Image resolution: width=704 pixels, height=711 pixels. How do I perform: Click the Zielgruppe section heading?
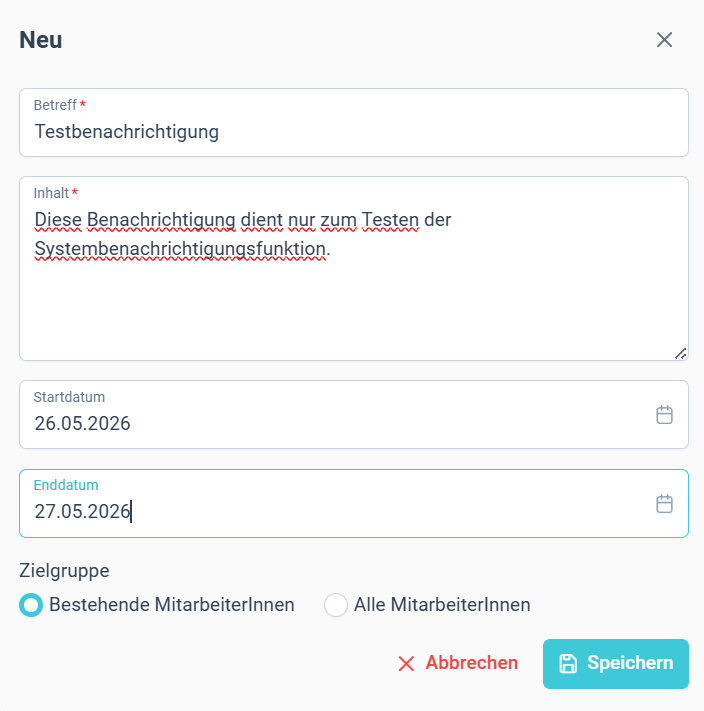pyautogui.click(x=64, y=570)
